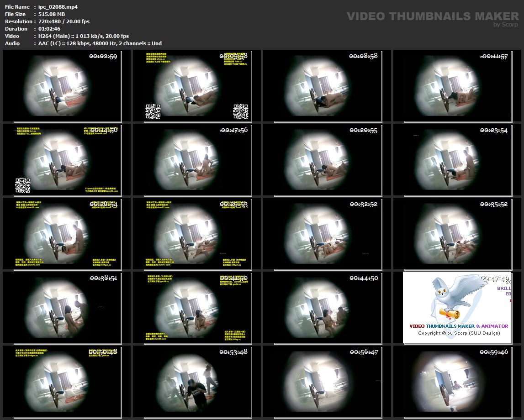
Task: Click the Duration value 01:02:46
Action: 51,29
